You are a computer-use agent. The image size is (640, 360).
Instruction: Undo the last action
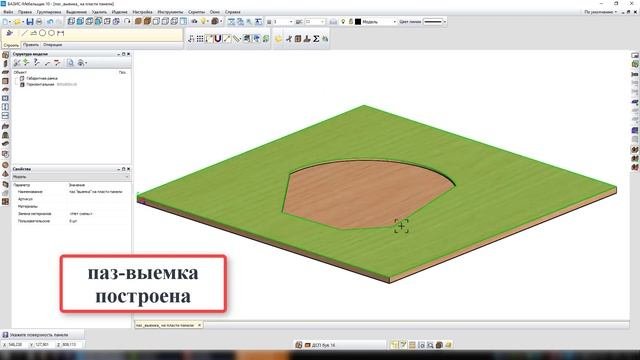pos(50,21)
